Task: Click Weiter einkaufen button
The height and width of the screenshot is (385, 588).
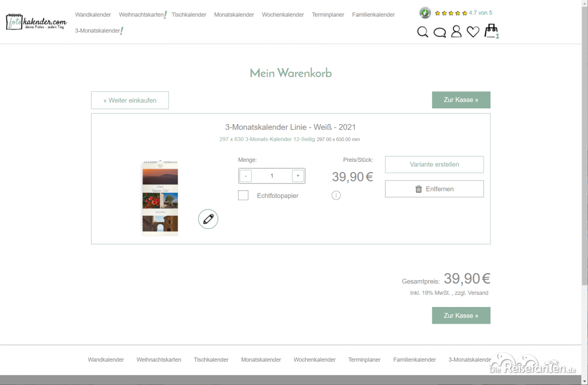Action: point(130,101)
